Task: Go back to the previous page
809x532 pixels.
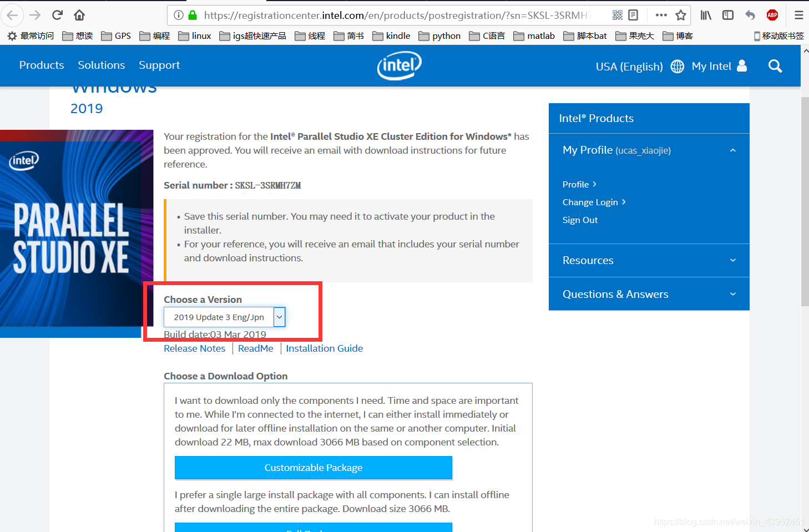Action: pyautogui.click(x=12, y=15)
